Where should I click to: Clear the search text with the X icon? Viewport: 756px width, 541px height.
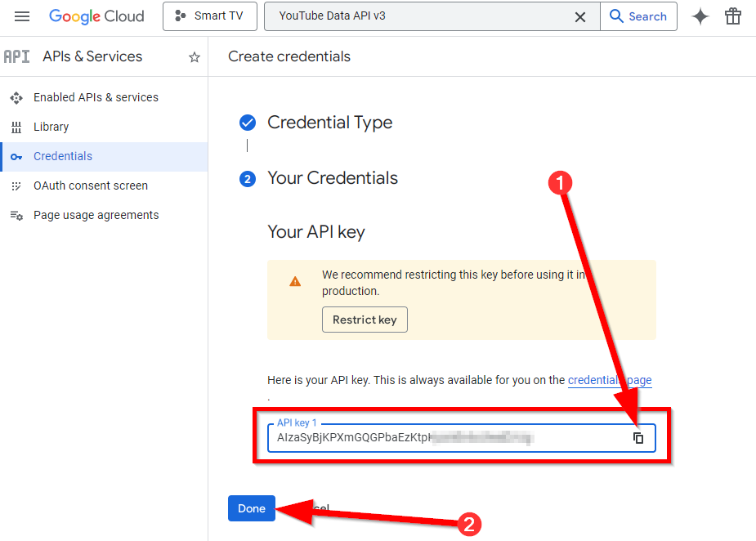(580, 17)
